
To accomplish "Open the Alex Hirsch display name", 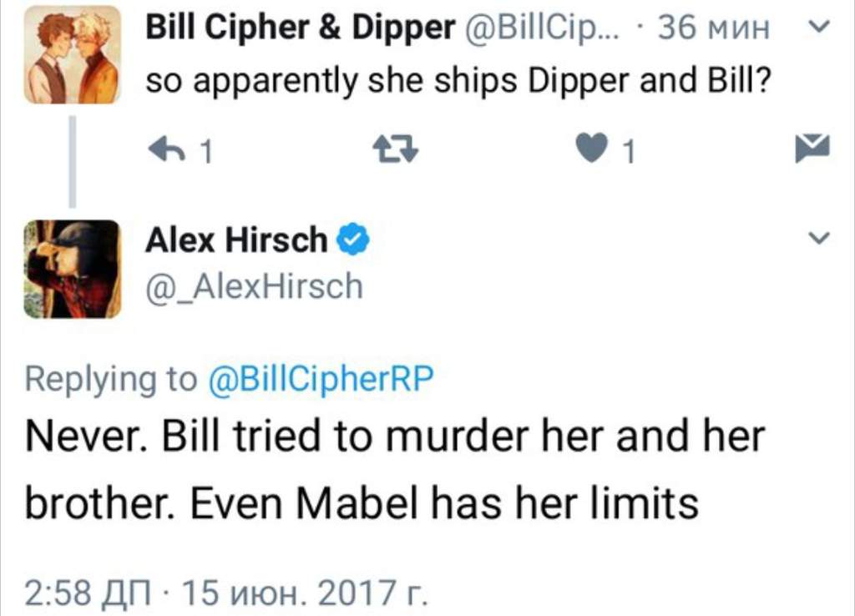I will point(236,240).
